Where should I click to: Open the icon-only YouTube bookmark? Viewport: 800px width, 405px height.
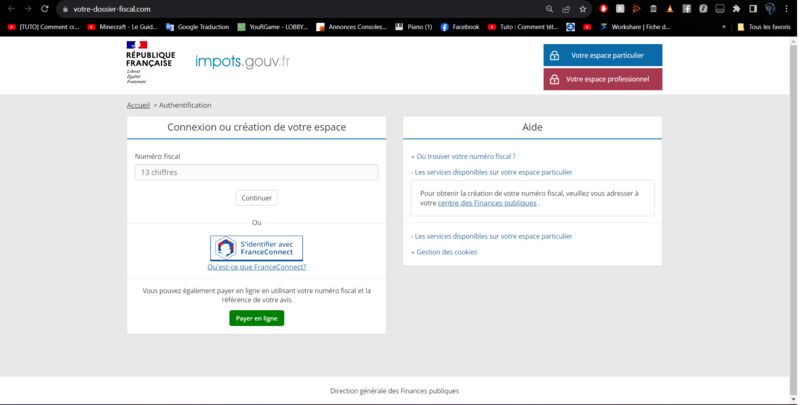point(587,27)
